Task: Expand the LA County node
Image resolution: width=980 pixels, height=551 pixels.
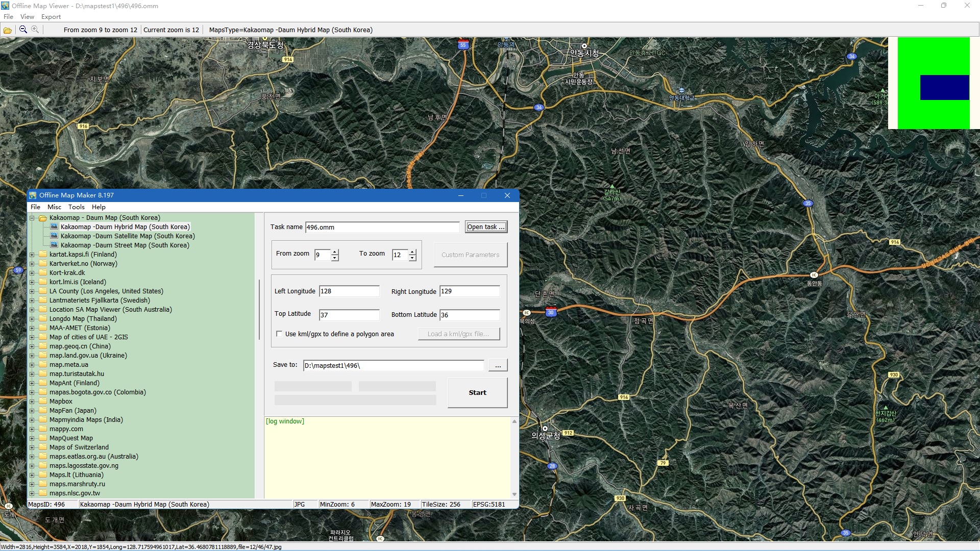Action: (x=32, y=291)
